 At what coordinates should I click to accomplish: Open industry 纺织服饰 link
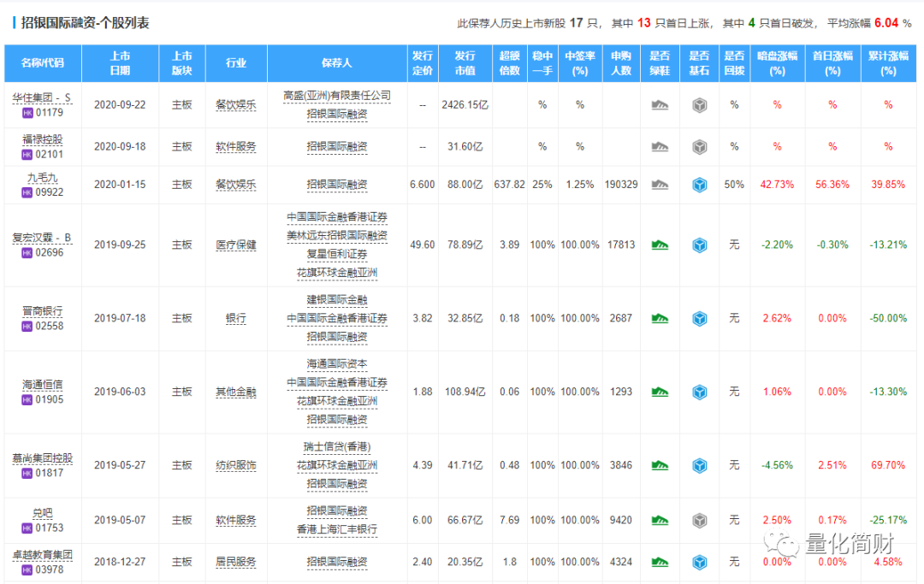coord(236,466)
